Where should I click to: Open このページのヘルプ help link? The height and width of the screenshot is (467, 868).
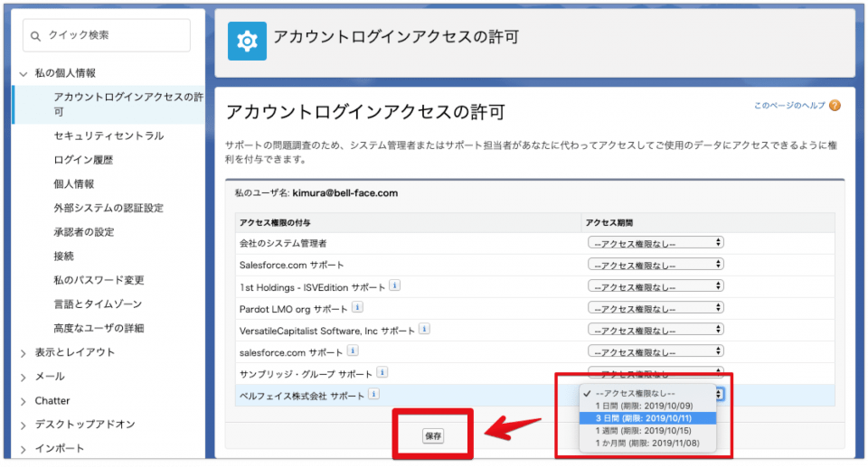click(789, 106)
